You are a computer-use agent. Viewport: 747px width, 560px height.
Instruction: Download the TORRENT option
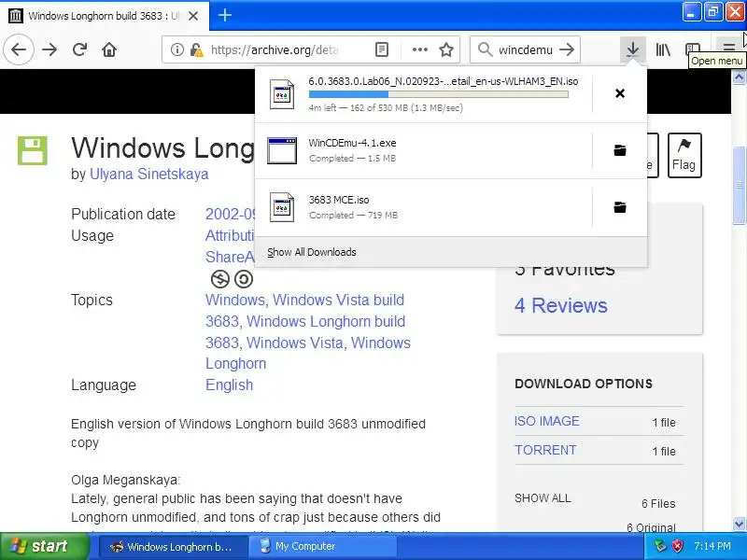tap(545, 450)
